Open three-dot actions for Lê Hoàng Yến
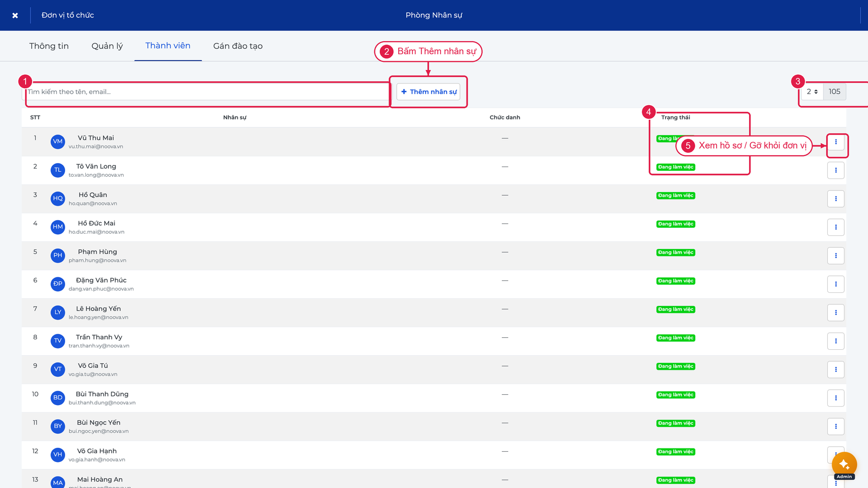 click(836, 313)
